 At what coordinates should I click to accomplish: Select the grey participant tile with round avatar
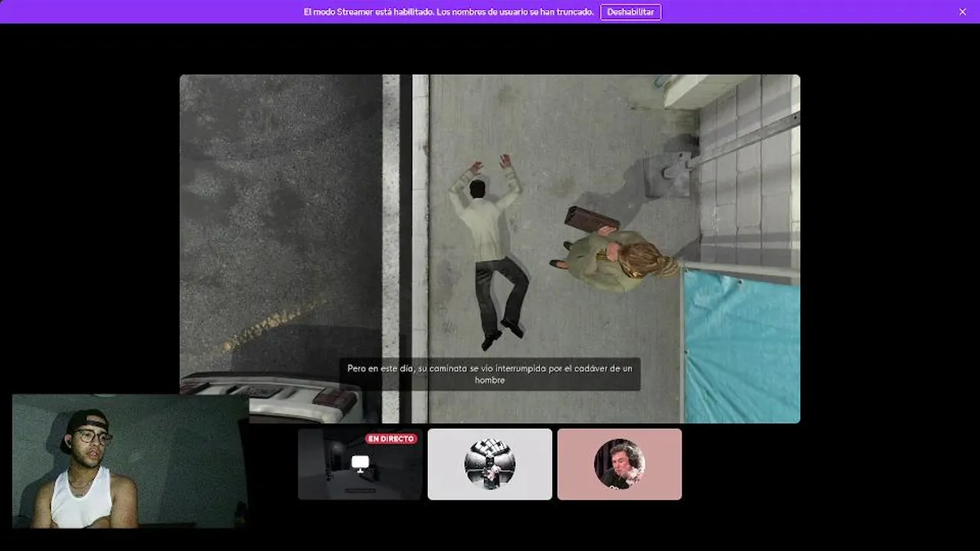tap(490, 464)
